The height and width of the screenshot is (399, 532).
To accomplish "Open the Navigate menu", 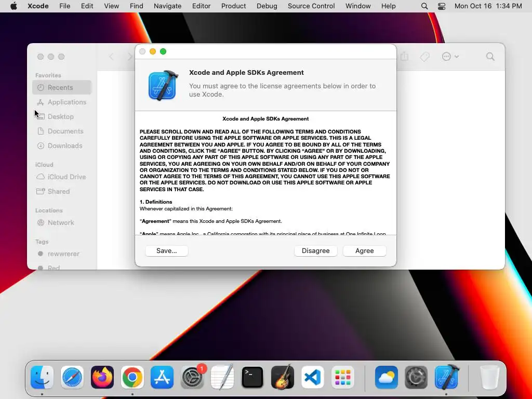I will coord(168,6).
